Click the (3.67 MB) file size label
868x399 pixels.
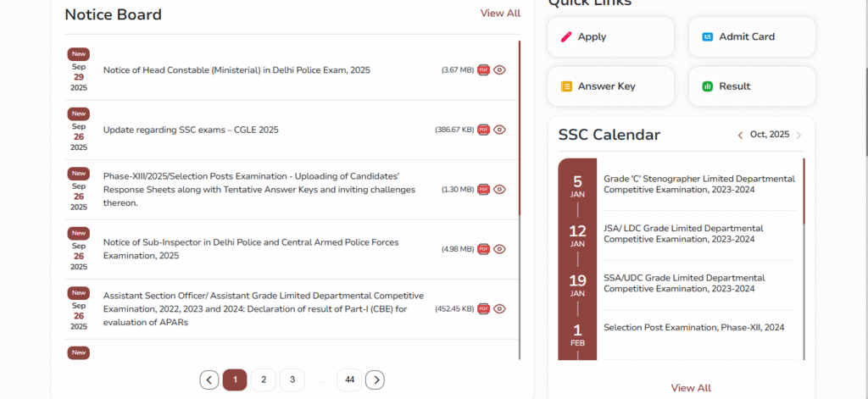pyautogui.click(x=458, y=70)
